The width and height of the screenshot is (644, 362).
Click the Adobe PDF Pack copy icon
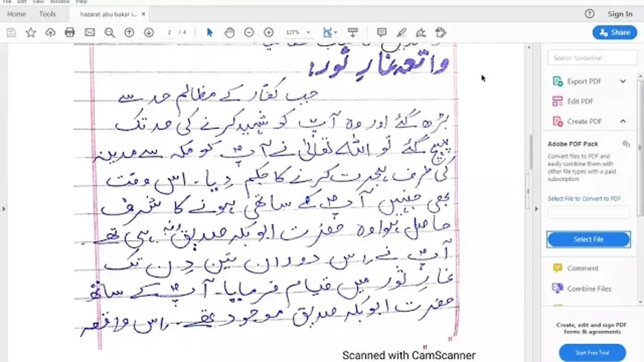tap(626, 144)
